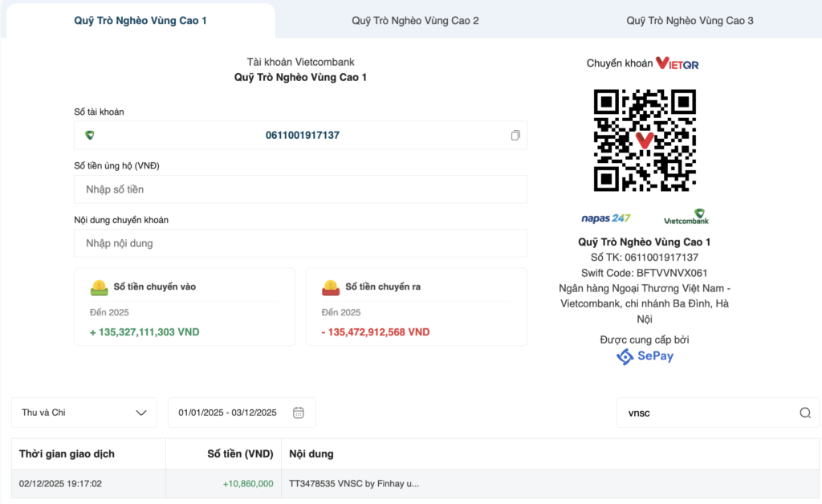822x504 pixels.
Task: Select the Quỹ Trò Nghèo Vùng Cao 1 tab
Action: (140, 20)
